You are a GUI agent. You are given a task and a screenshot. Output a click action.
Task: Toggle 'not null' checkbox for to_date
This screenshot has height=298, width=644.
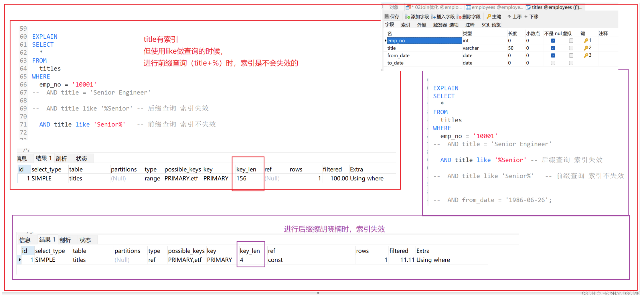pos(553,63)
